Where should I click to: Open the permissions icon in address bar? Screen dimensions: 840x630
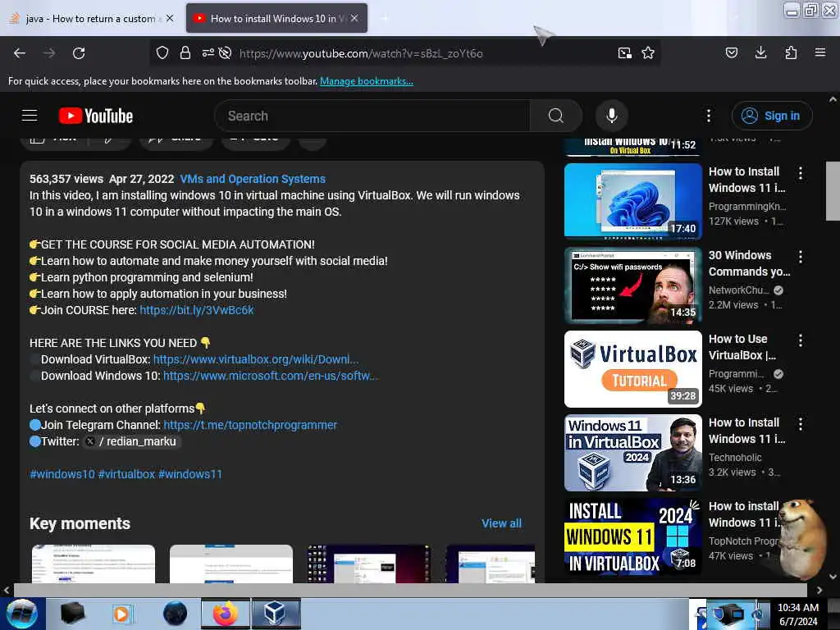[x=208, y=53]
